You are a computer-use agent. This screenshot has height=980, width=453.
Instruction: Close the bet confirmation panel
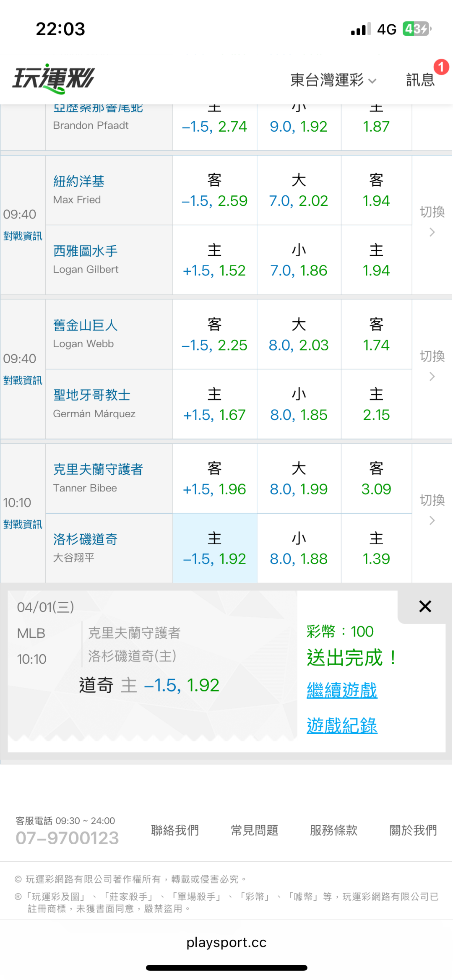pos(425,606)
